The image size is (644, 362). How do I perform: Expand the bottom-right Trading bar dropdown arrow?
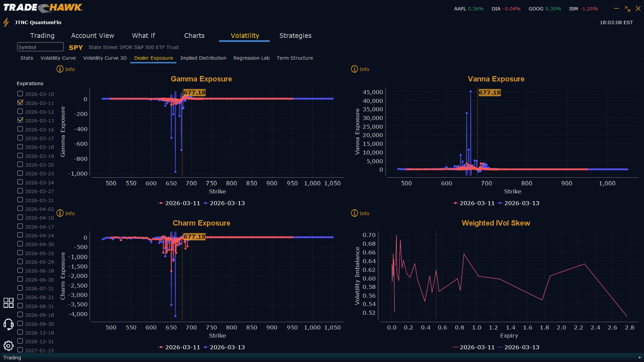pos(640,358)
